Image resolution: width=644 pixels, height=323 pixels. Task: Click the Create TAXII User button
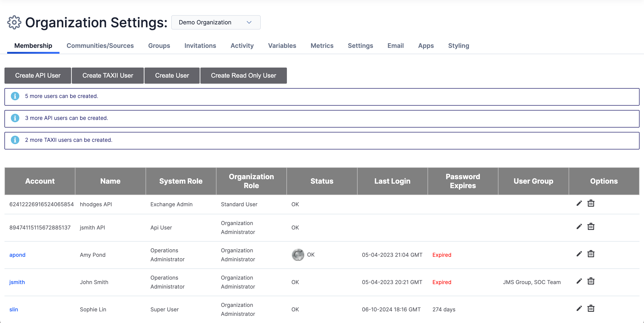tap(108, 76)
